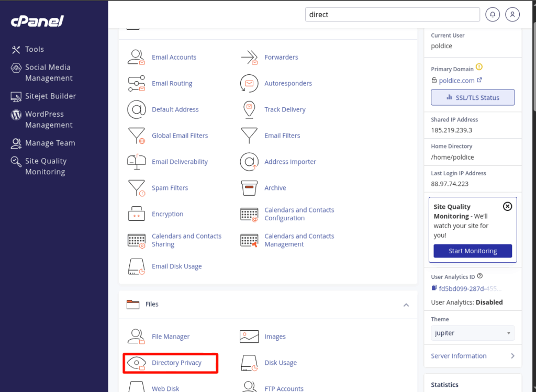Open the Theme dropdown showing jupiter
The image size is (536, 392).
(x=473, y=333)
